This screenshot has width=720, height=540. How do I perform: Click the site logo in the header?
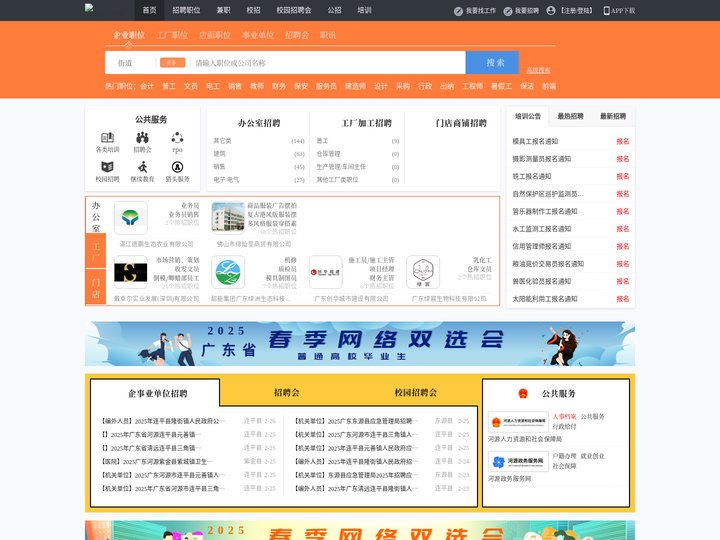click(x=89, y=7)
